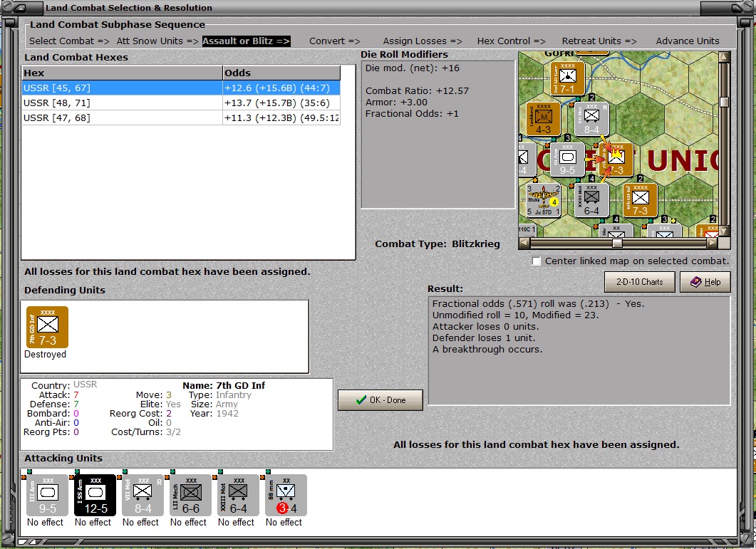The height and width of the screenshot is (549, 756).
Task: Click map scrollbar up arrow
Action: coord(724,57)
